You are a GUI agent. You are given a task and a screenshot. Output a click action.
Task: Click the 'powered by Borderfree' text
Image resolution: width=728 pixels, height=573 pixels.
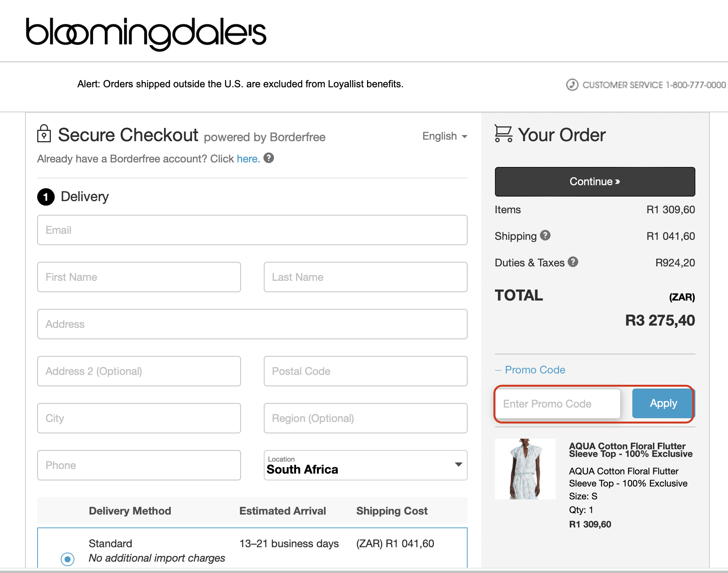click(265, 137)
